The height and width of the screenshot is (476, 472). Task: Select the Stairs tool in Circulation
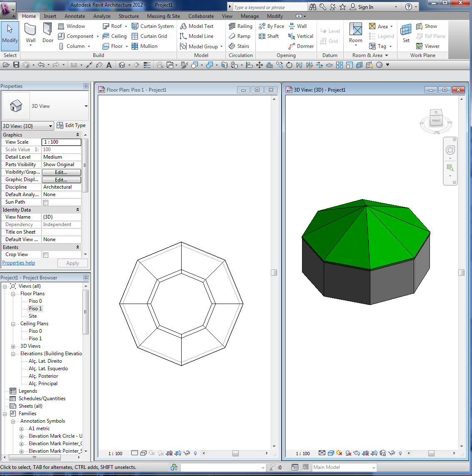(x=239, y=46)
